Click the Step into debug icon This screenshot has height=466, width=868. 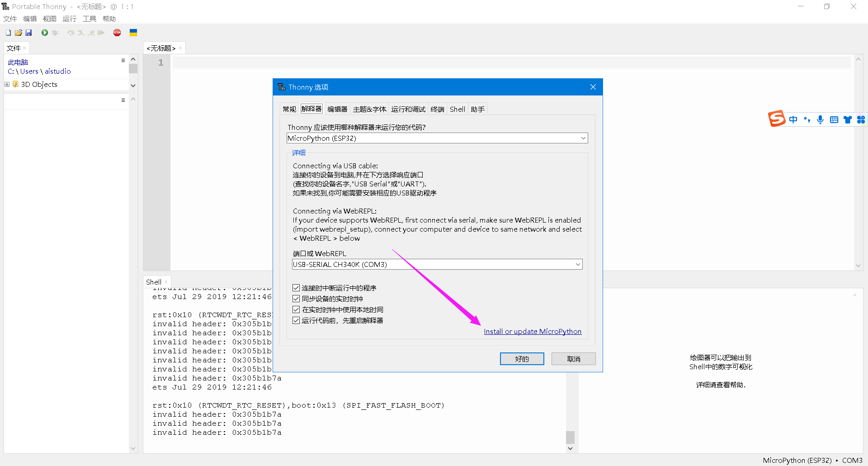pos(81,33)
